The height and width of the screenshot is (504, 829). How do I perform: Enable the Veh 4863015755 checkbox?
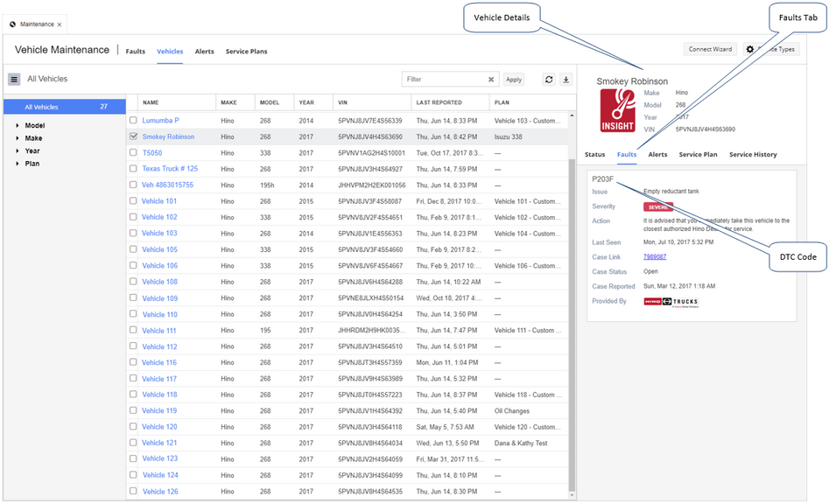click(133, 185)
